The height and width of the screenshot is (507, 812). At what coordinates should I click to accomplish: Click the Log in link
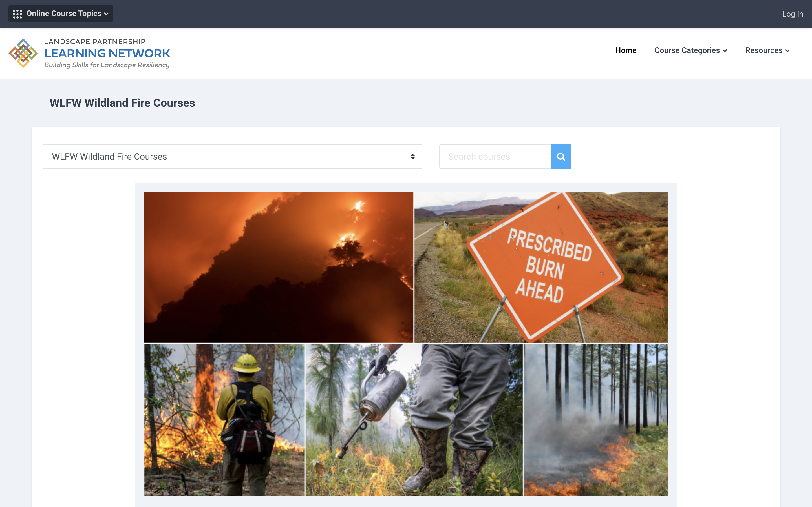[x=792, y=14]
